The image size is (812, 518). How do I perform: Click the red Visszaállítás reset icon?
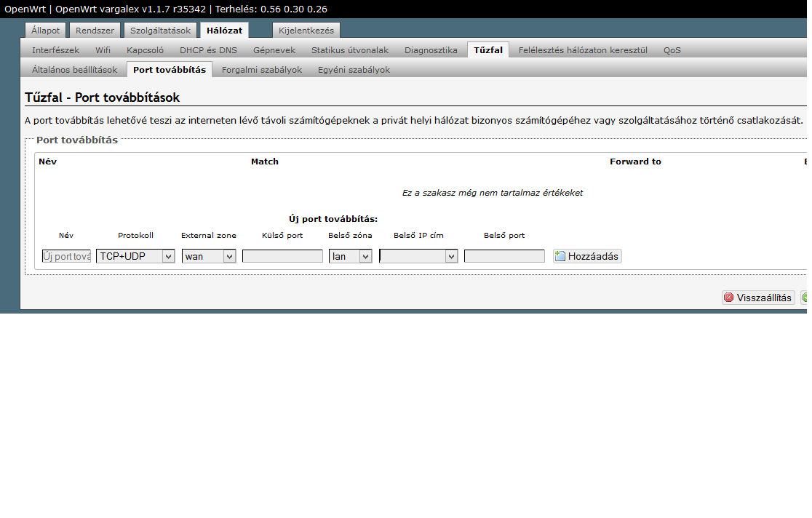point(728,298)
